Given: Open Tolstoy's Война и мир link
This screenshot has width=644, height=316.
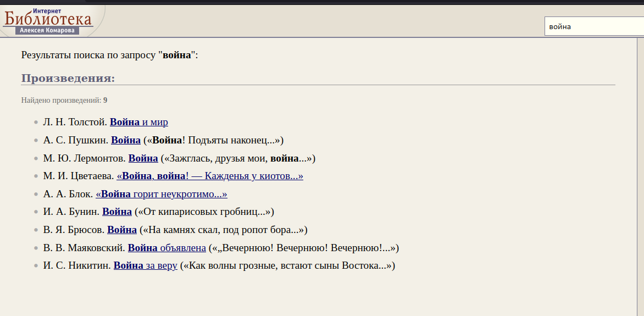Looking at the screenshot, I should point(139,122).
